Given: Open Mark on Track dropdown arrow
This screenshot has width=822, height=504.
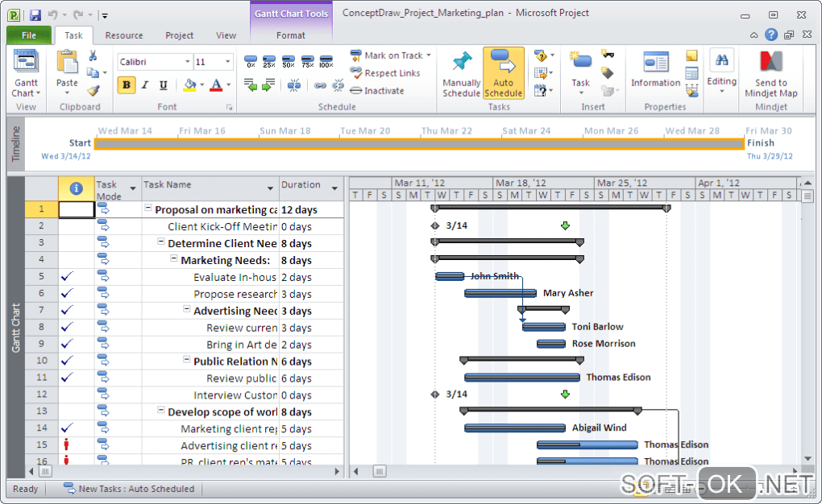Looking at the screenshot, I should click(x=429, y=55).
